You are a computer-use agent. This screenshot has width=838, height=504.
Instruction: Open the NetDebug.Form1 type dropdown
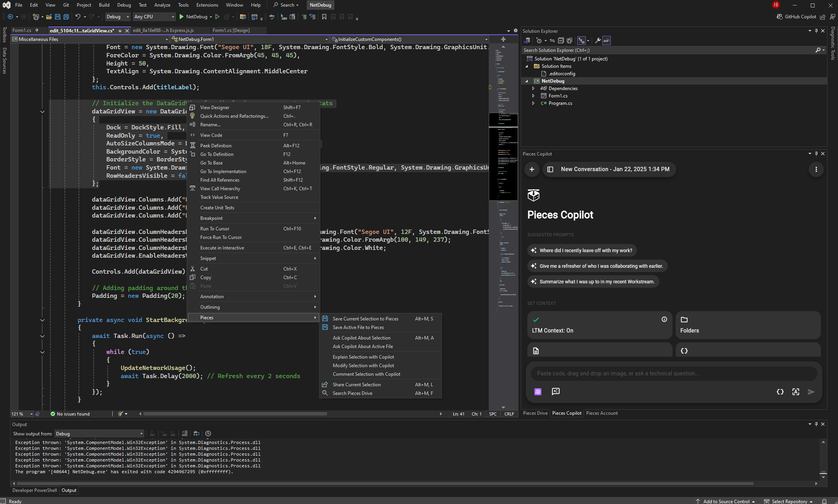250,39
